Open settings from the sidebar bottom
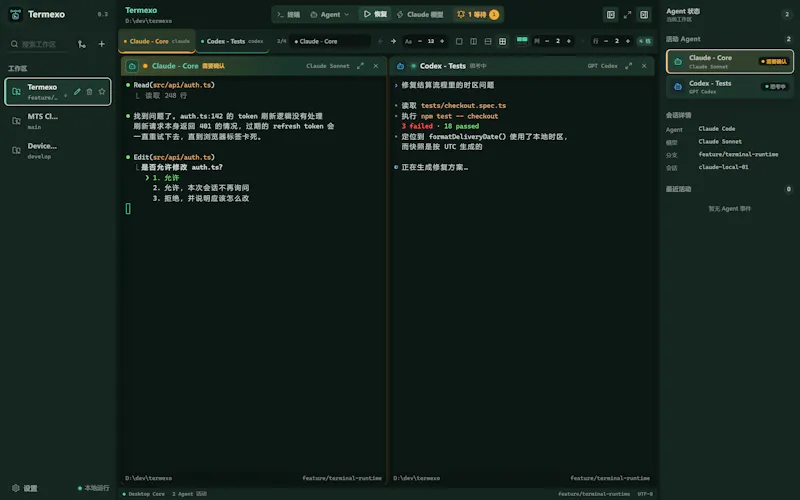The image size is (800, 500). click(x=24, y=488)
